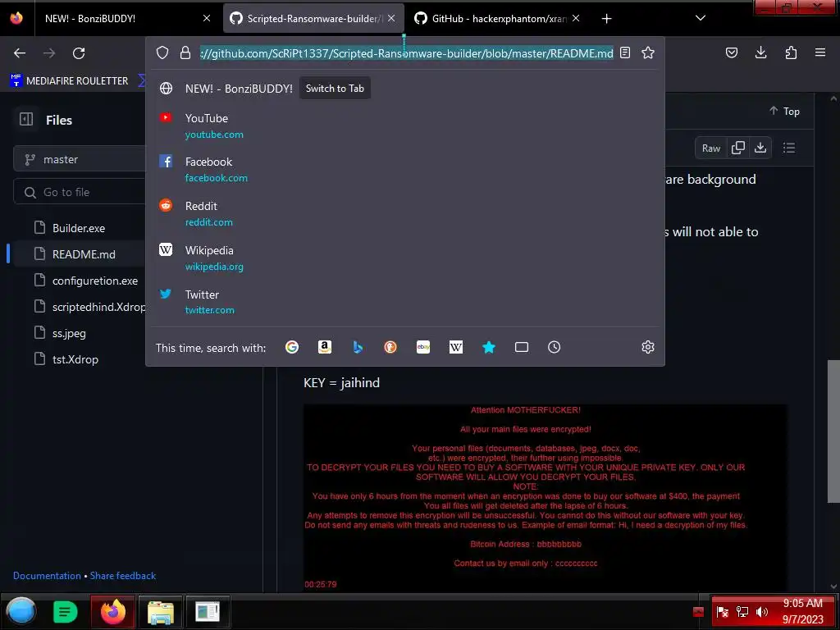Download raw file icon
Viewport: 840px width, 630px height.
pyautogui.click(x=760, y=148)
